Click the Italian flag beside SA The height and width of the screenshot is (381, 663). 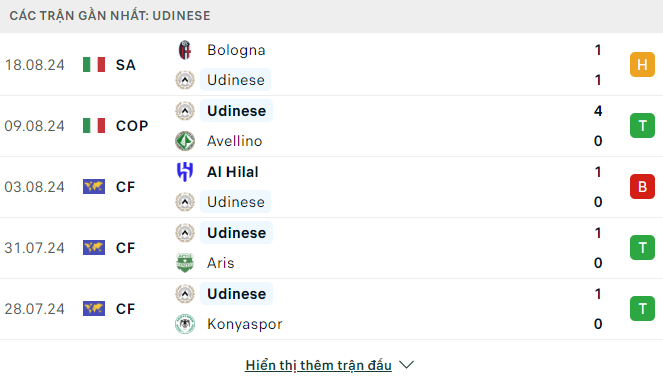point(94,65)
